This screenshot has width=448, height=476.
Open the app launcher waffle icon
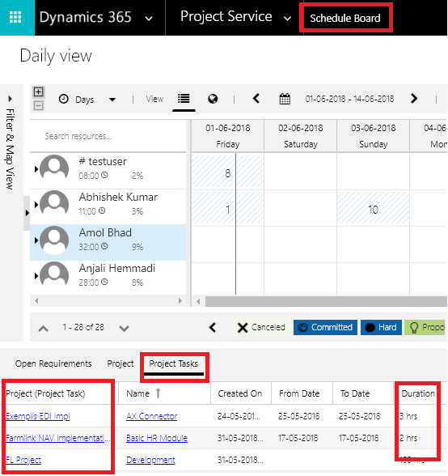15,17
